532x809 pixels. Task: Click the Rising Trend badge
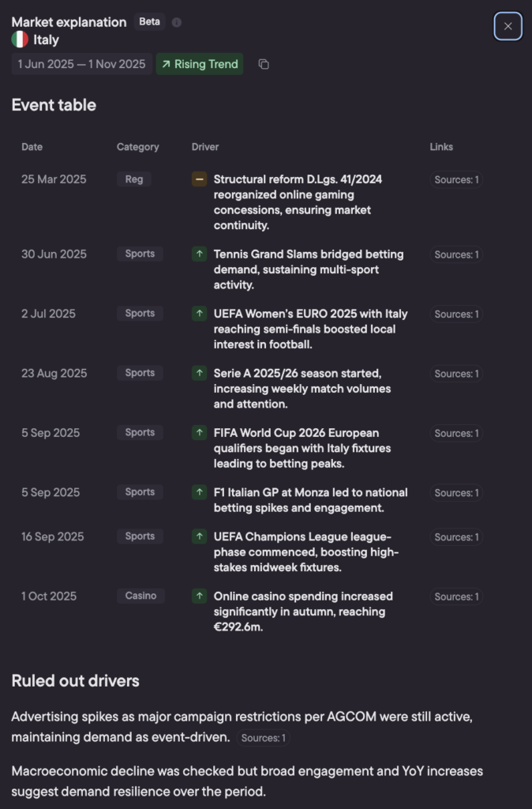tap(200, 64)
